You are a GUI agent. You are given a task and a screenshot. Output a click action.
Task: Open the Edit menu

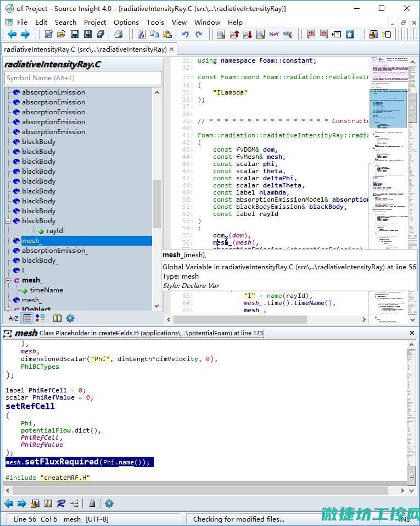tap(41, 23)
